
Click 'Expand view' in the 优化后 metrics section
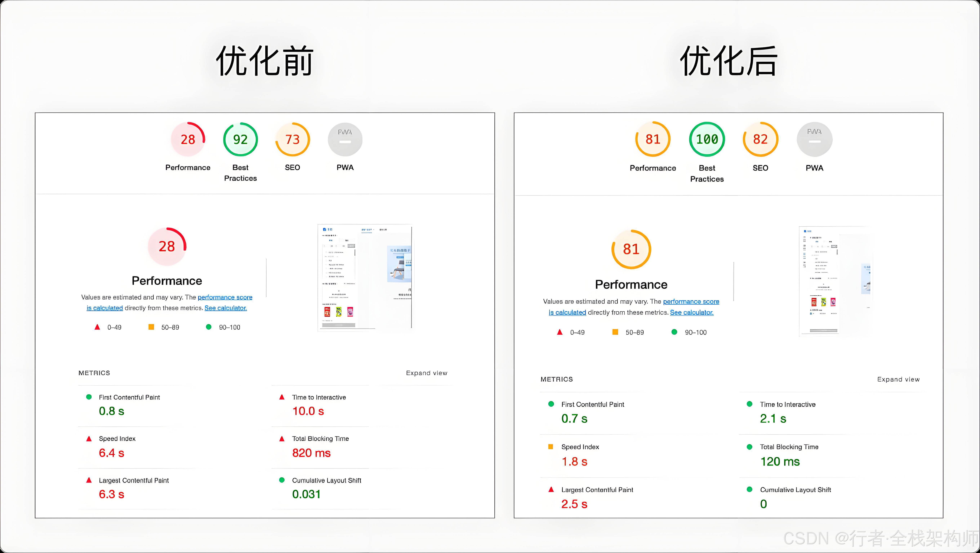[898, 379]
